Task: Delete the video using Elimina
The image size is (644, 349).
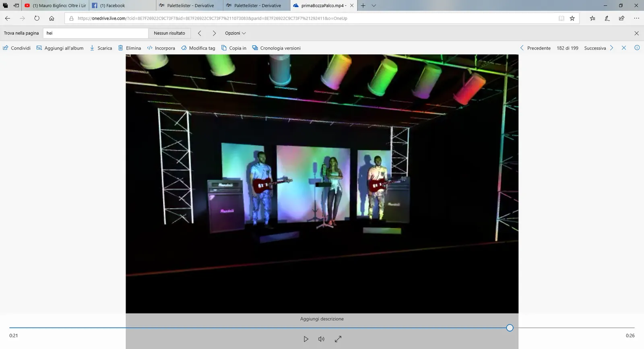Action: (x=130, y=48)
